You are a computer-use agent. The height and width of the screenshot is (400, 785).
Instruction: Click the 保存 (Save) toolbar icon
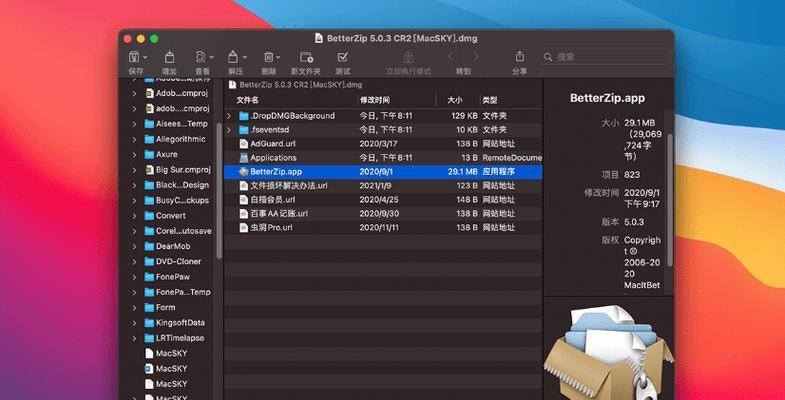coord(134,57)
